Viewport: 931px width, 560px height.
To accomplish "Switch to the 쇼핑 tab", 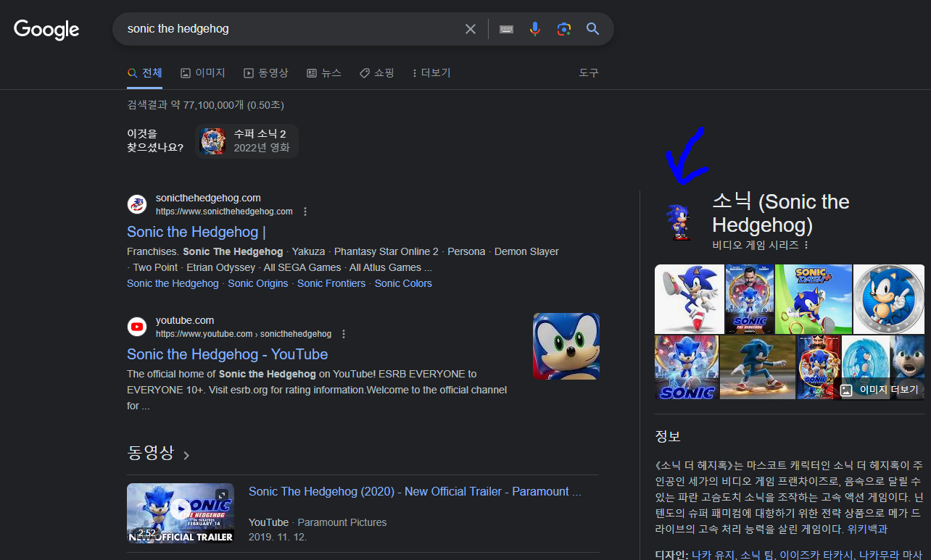I will pos(377,73).
